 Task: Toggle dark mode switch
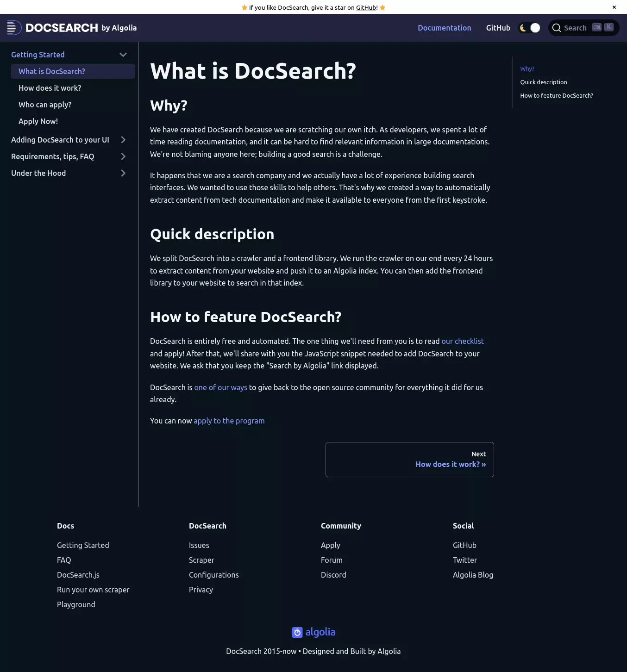pos(529,28)
